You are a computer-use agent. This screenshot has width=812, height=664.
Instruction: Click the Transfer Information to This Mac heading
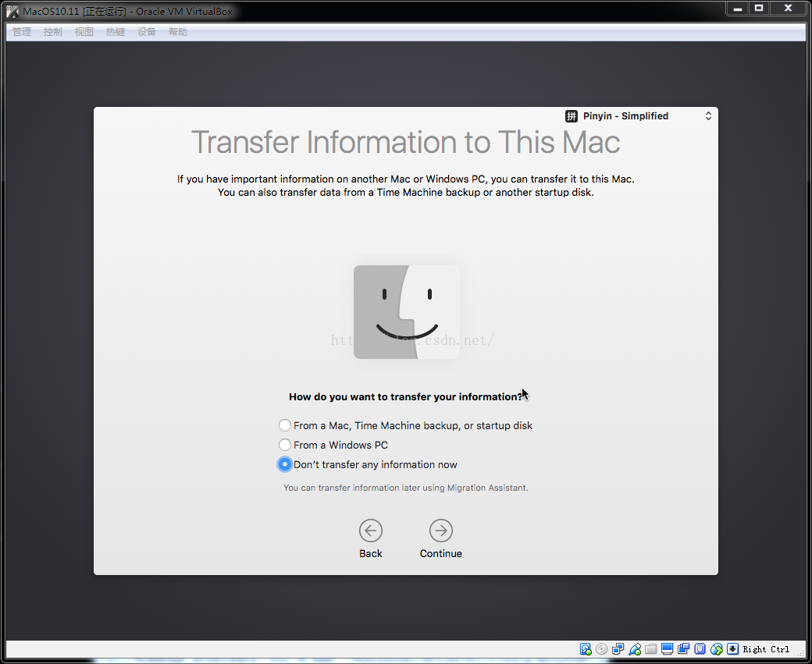click(x=405, y=142)
